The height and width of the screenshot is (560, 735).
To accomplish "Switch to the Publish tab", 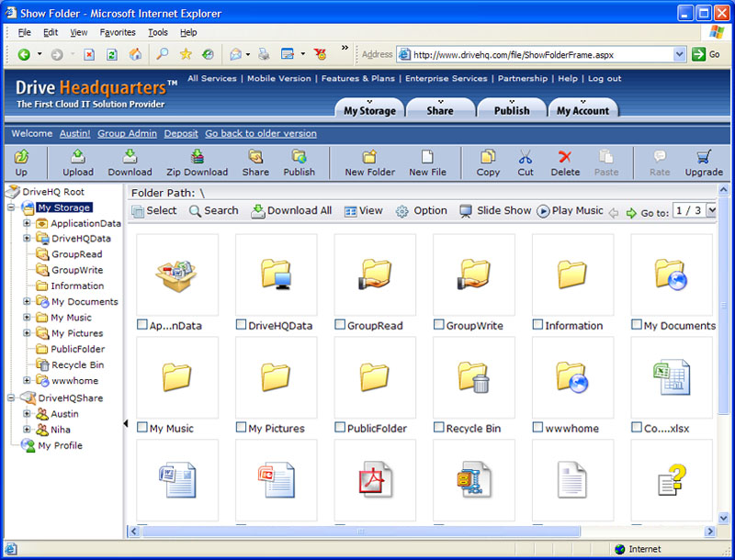I will [x=512, y=107].
